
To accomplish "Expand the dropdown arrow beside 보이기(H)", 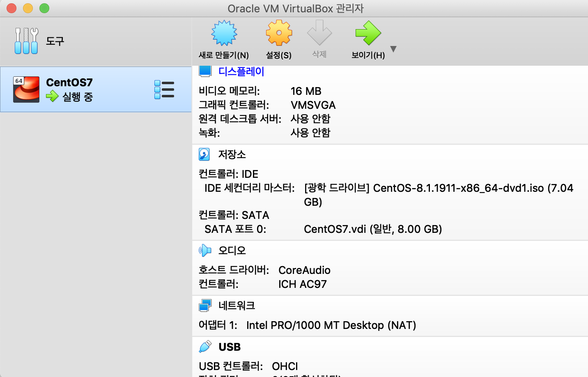I will 393,49.
